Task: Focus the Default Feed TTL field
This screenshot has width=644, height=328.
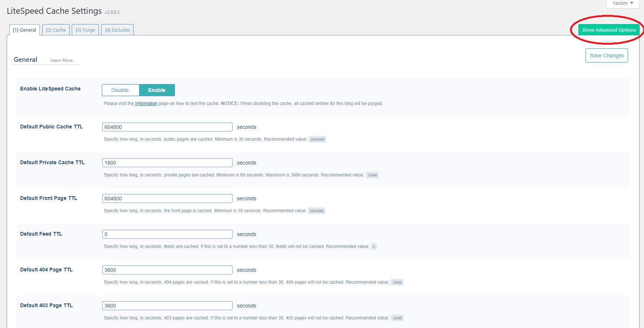Action: (x=167, y=234)
